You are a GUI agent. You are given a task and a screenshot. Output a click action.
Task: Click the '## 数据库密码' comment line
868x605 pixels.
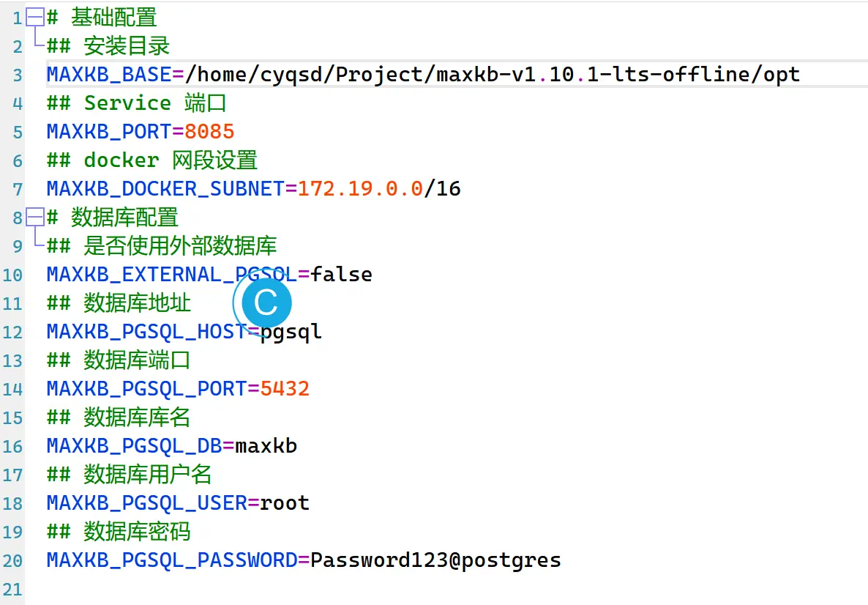[119, 532]
